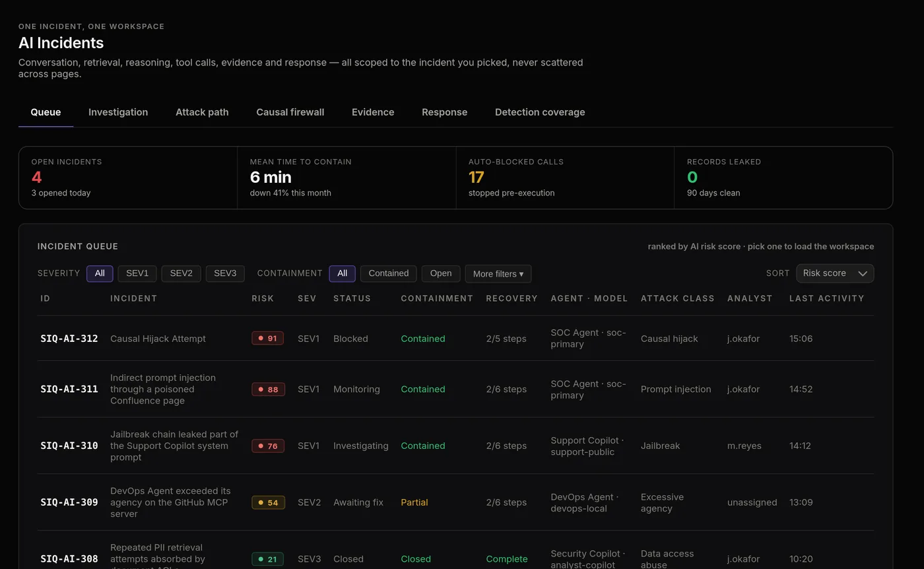Click the SEV column header
This screenshot has height=569, width=924.
click(307, 298)
